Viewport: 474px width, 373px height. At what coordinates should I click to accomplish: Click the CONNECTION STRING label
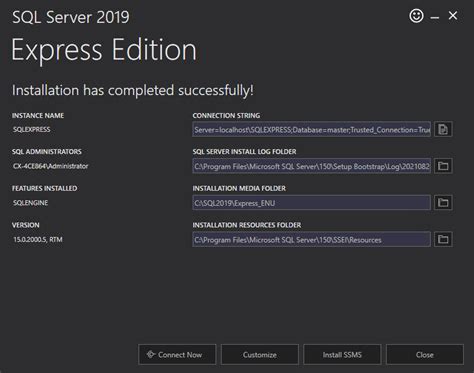coord(226,116)
